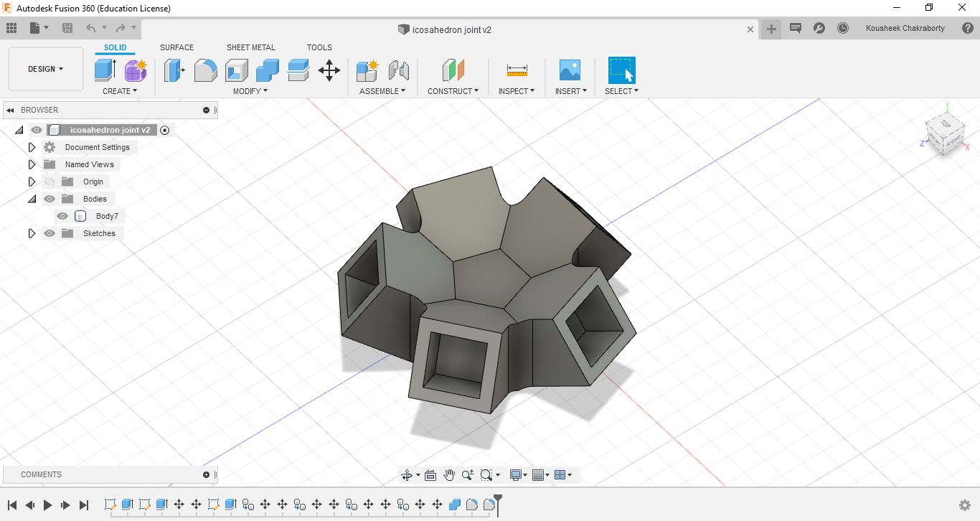Select the Extrude tool in Create
The height and width of the screenshot is (521, 980).
coord(105,70)
